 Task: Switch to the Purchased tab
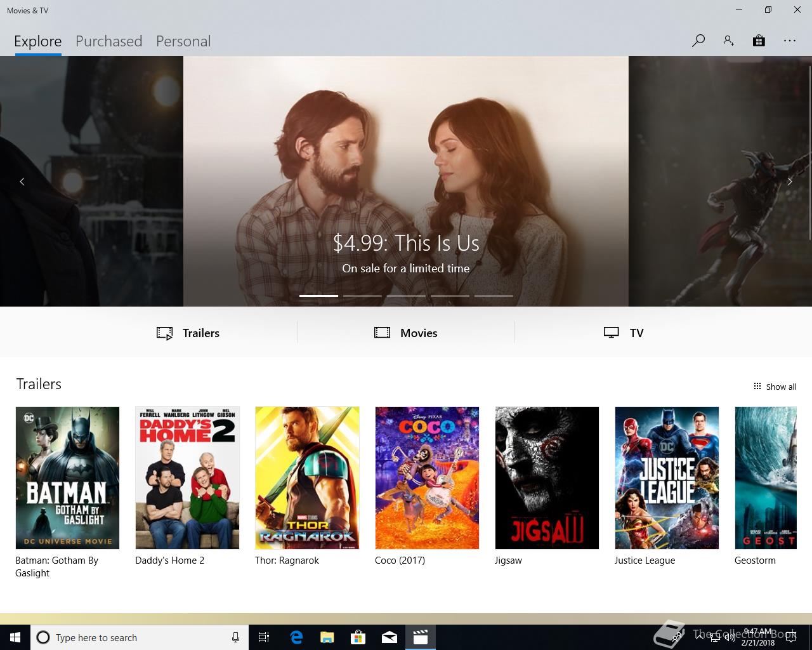coord(108,41)
